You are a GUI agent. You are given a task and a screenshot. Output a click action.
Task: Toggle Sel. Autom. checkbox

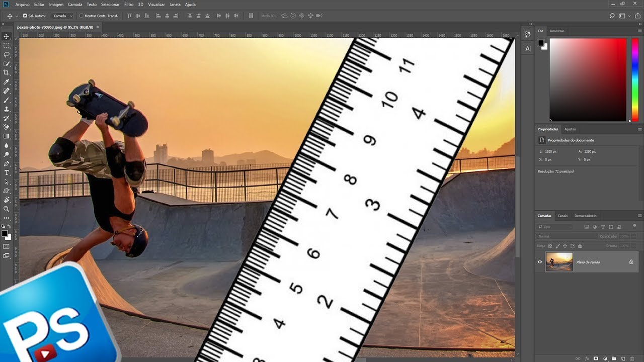pos(25,16)
